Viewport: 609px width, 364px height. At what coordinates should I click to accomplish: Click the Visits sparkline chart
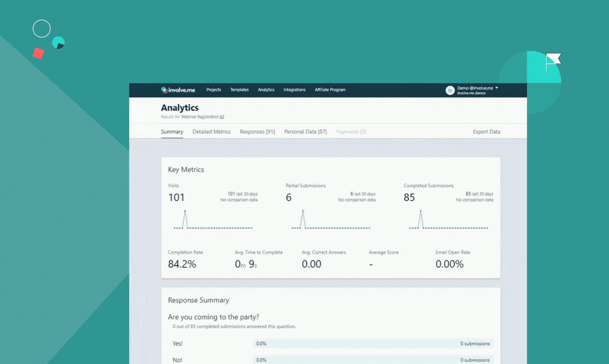tap(213, 220)
